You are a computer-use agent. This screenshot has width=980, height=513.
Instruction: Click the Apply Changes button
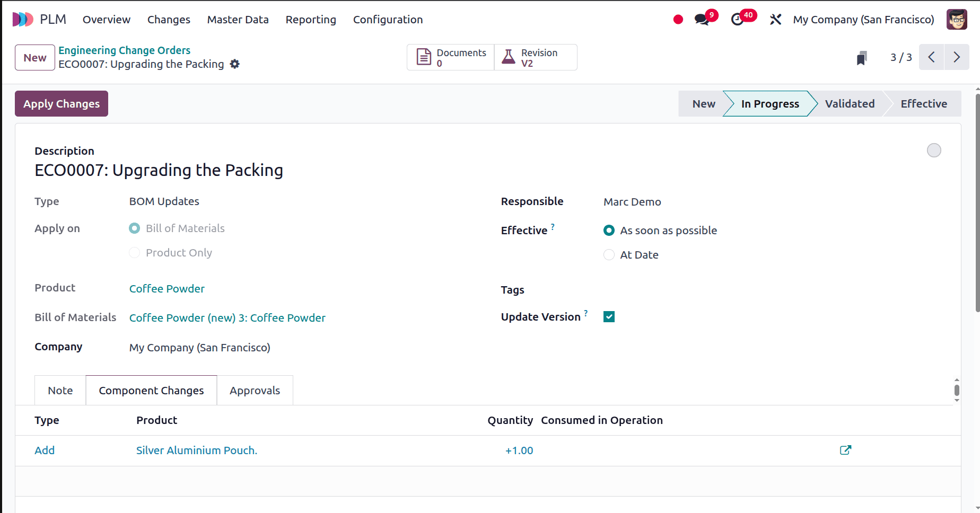62,104
